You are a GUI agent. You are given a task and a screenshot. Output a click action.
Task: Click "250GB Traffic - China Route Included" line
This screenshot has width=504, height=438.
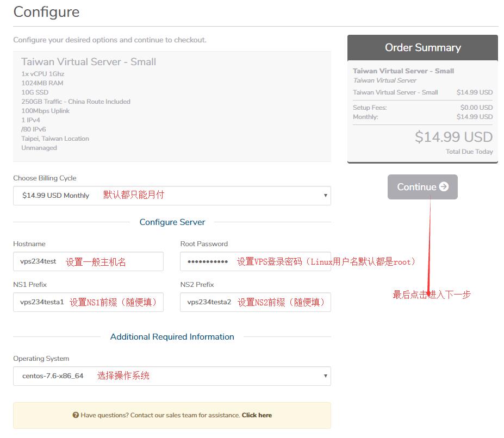(76, 102)
